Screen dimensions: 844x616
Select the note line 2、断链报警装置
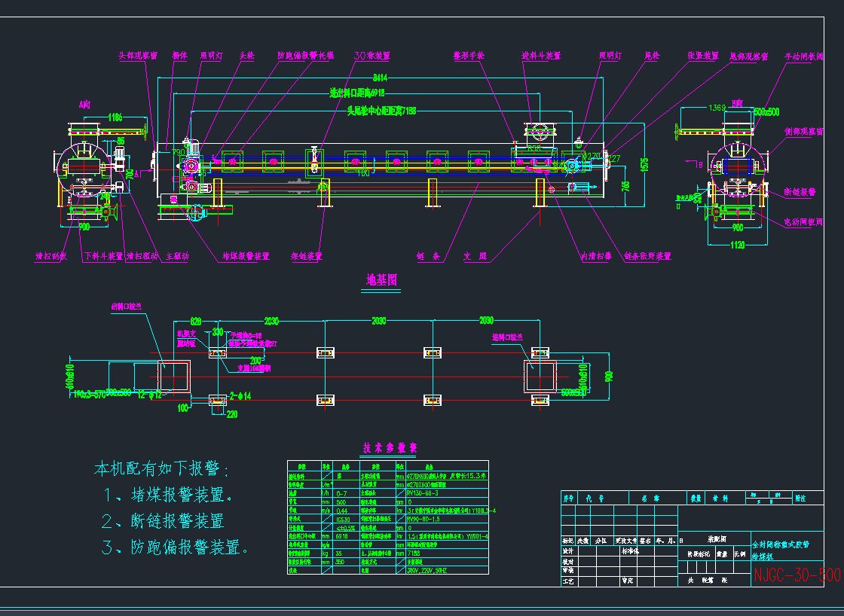click(x=164, y=521)
